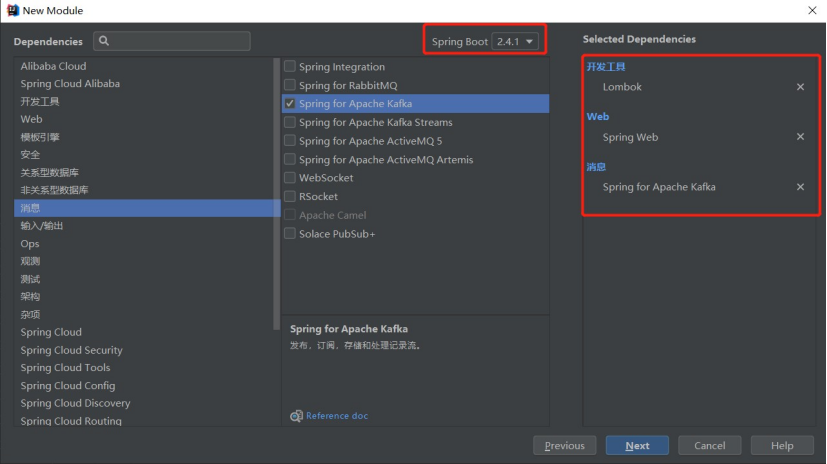Check Spring for Apache ActiveMQ Artemis
Screen dimensions: 827x464
click(290, 159)
